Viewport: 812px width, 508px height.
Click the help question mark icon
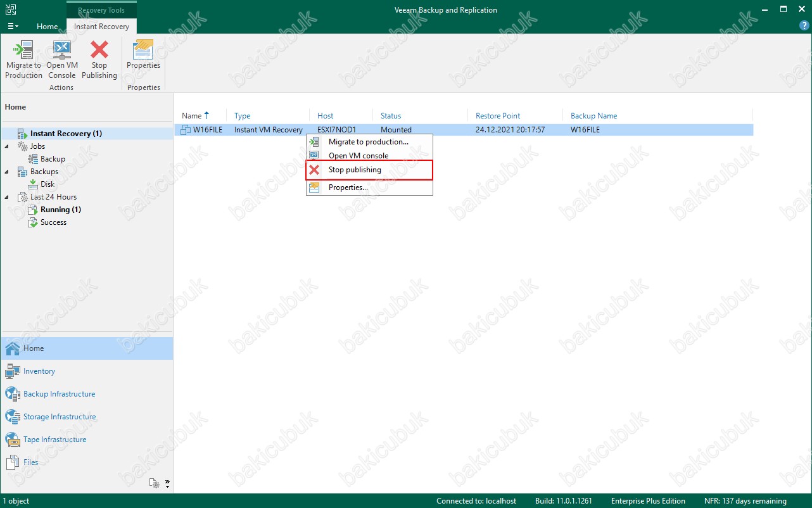(804, 26)
